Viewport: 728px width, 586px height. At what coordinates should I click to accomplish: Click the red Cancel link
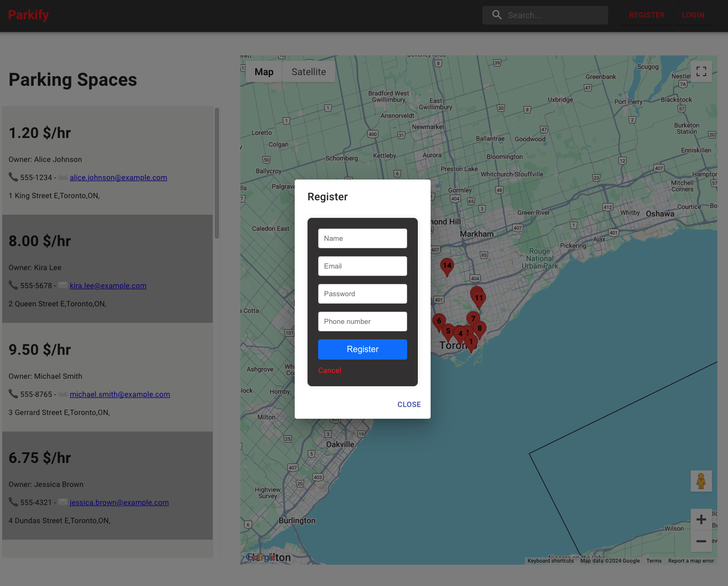click(x=329, y=370)
